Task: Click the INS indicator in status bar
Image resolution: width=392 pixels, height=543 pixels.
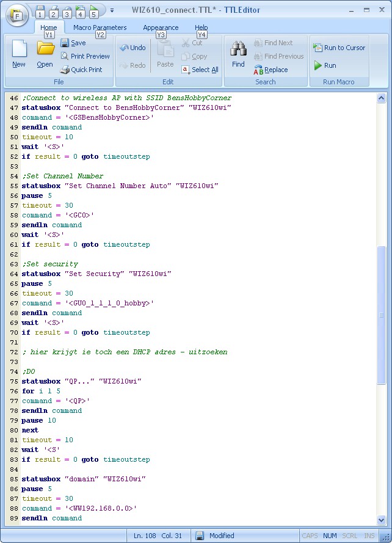Action: tap(369, 536)
